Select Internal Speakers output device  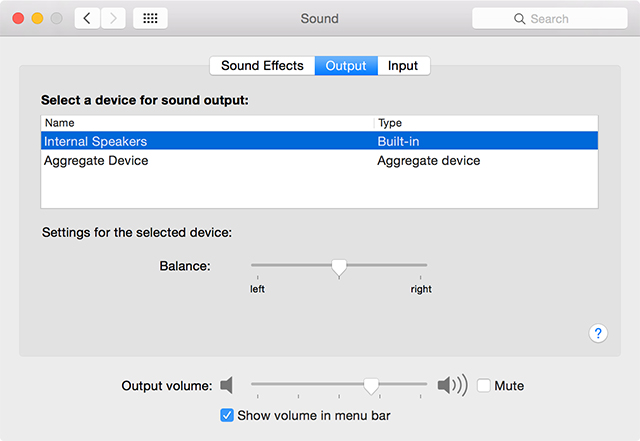(95, 141)
